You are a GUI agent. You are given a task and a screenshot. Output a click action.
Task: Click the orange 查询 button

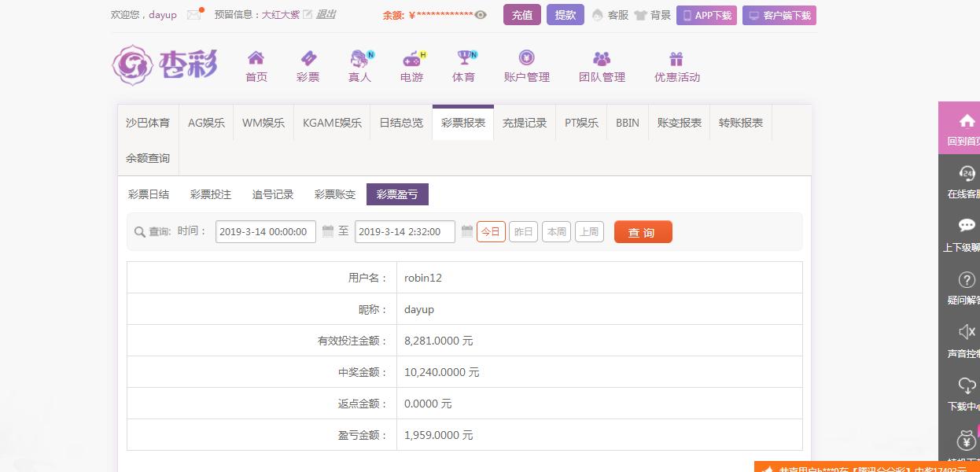(643, 232)
